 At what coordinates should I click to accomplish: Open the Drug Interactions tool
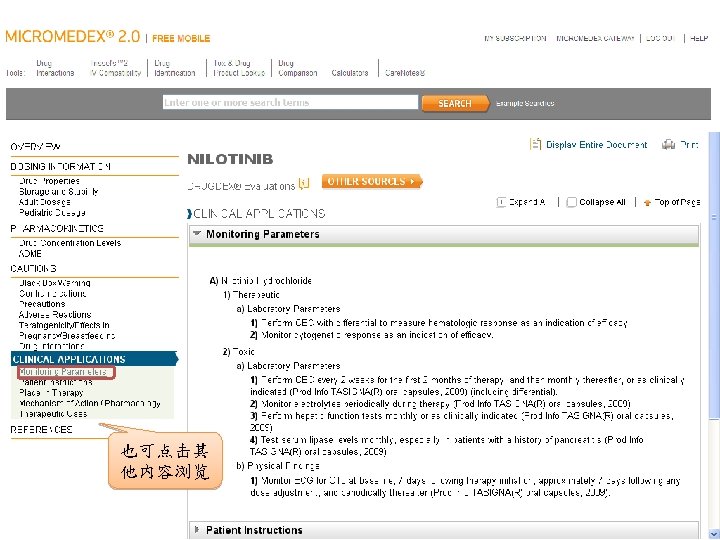[x=55, y=68]
